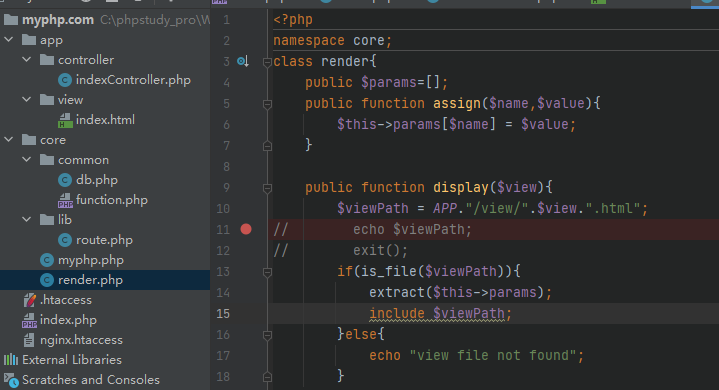Fold the display function at line 9

pos(267,188)
